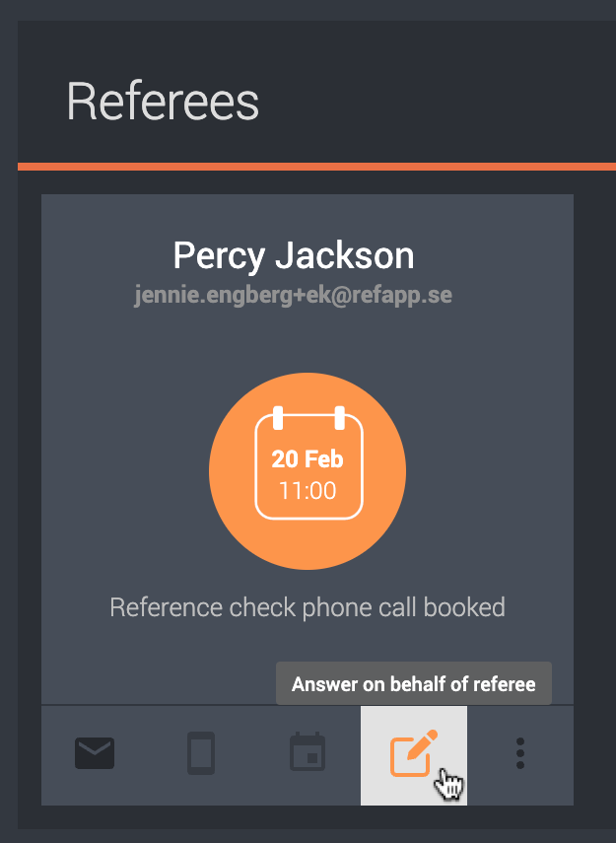Image resolution: width=616 pixels, height=843 pixels.
Task: Select the Percy Jackson referee name
Action: [x=294, y=255]
